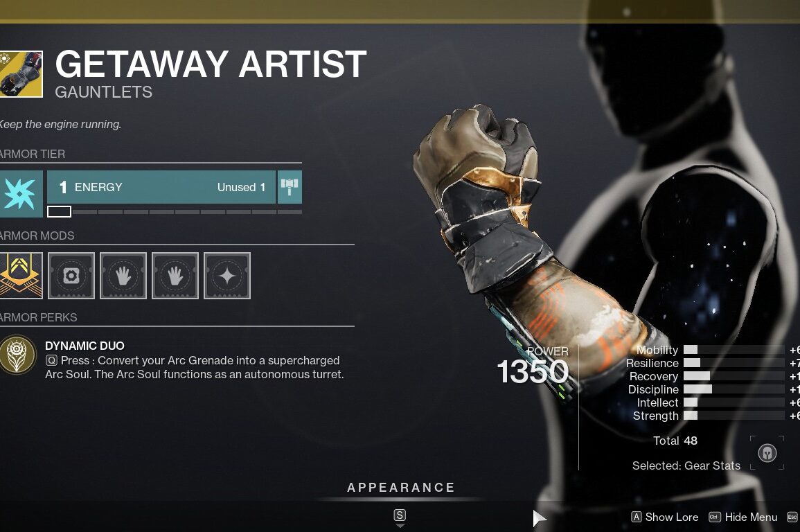800x532 pixels.
Task: Click the masterwork hammer icon
Action: point(290,187)
